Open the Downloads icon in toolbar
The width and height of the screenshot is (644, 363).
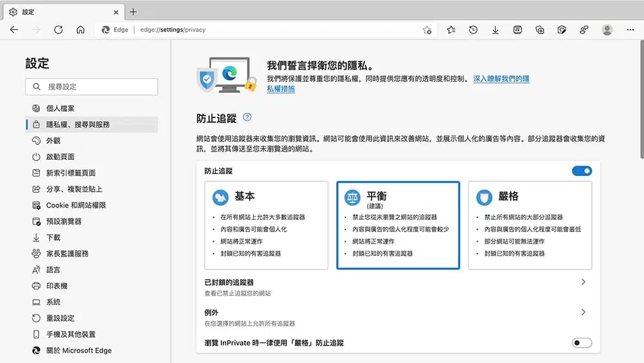(495, 30)
